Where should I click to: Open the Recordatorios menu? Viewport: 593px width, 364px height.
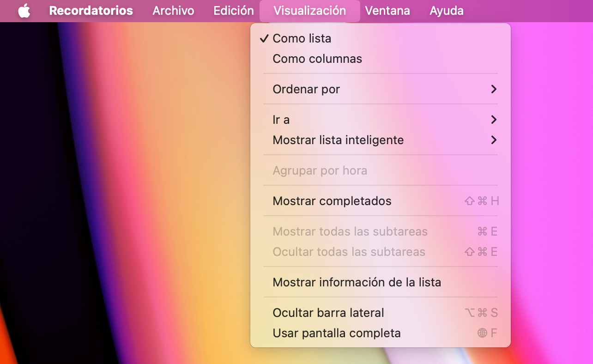[91, 11]
